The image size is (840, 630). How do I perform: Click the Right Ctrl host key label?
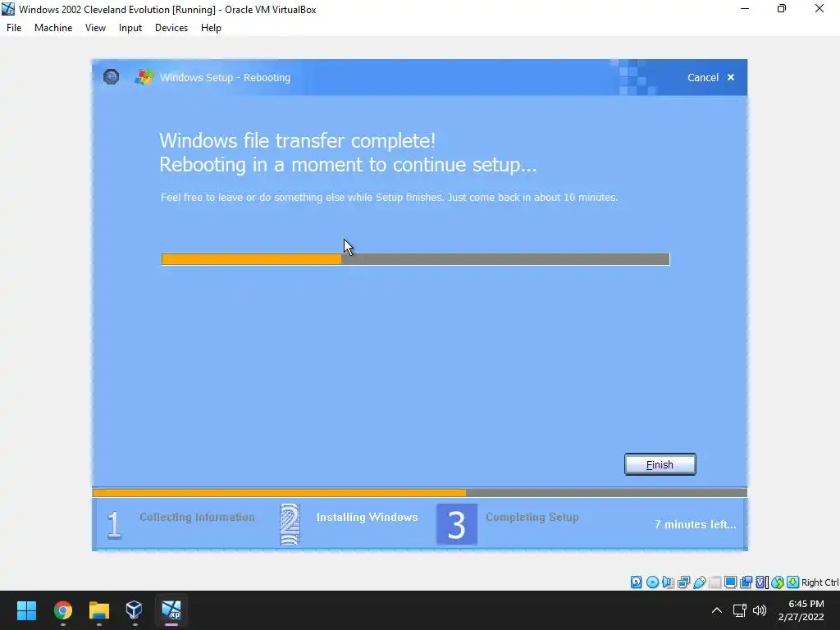coord(819,582)
